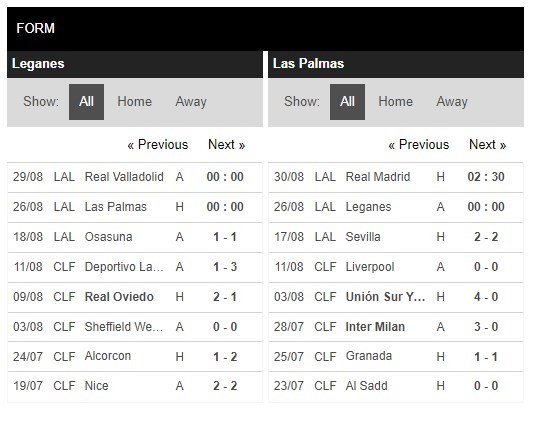This screenshot has width=534, height=421.
Task: Go to Previous results for Las Palmas
Action: [x=419, y=144]
